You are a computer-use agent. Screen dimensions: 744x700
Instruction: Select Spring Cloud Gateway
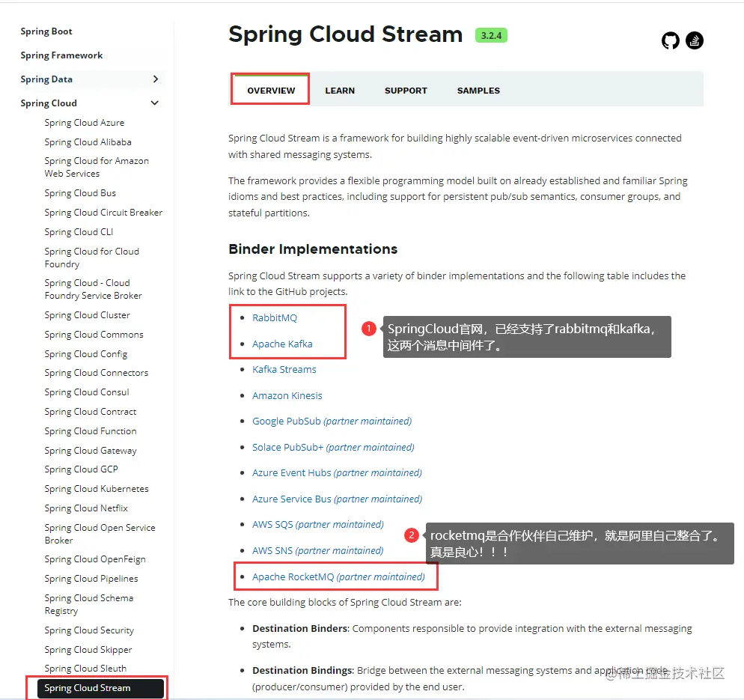pos(91,451)
